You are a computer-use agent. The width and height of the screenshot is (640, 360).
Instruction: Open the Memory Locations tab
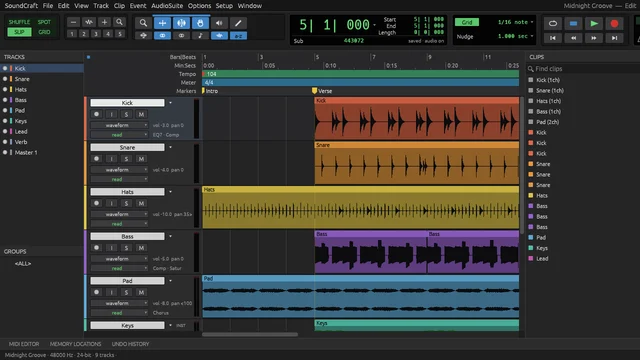coord(76,344)
